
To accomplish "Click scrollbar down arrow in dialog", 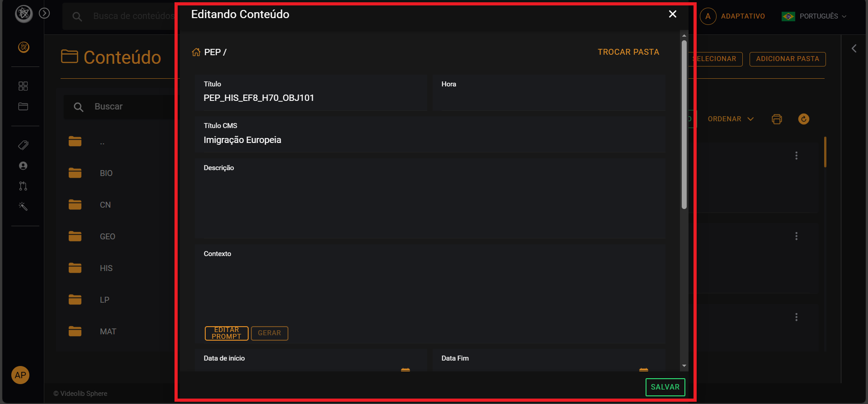I will click(x=684, y=366).
